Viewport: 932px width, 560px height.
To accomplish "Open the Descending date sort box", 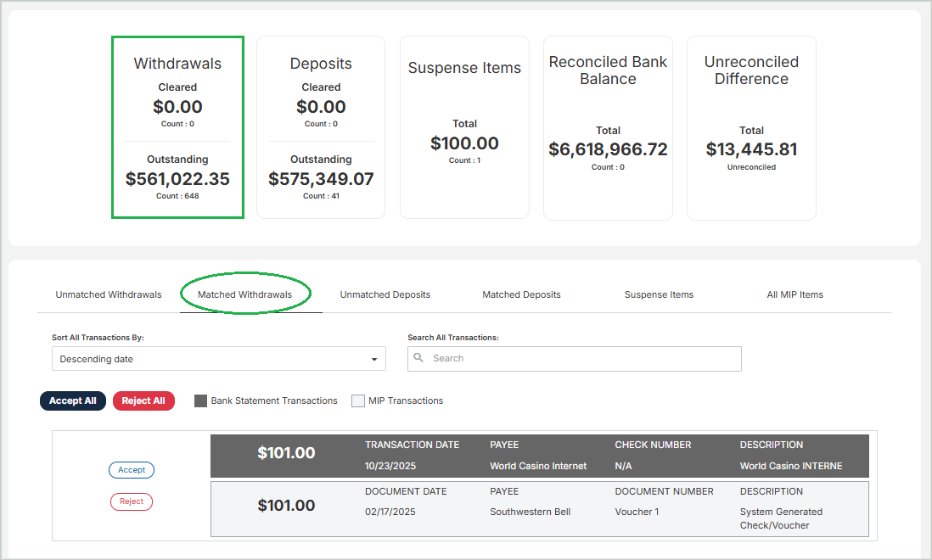I will pos(218,359).
